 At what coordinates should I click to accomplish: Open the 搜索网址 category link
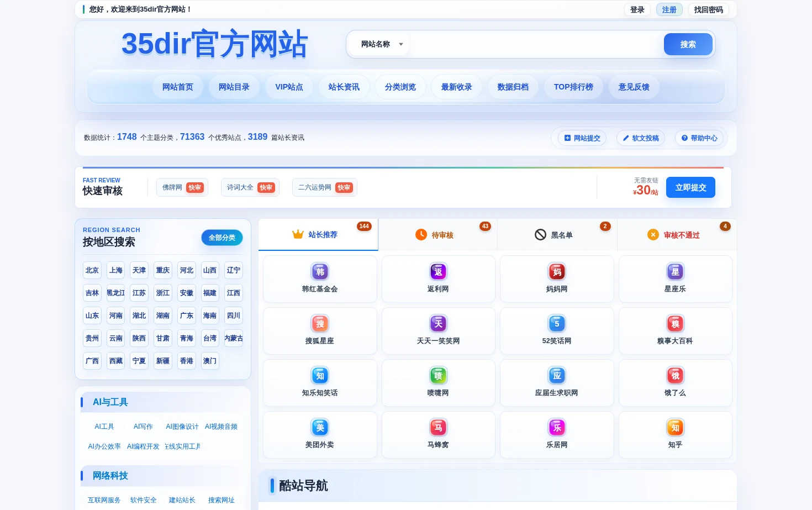[222, 500]
